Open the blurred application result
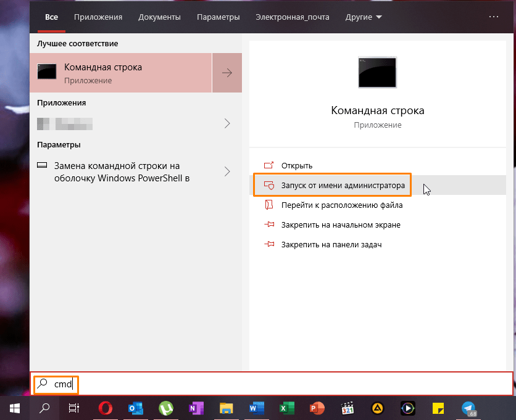Screen dimensions: 516x420 (x=64, y=124)
